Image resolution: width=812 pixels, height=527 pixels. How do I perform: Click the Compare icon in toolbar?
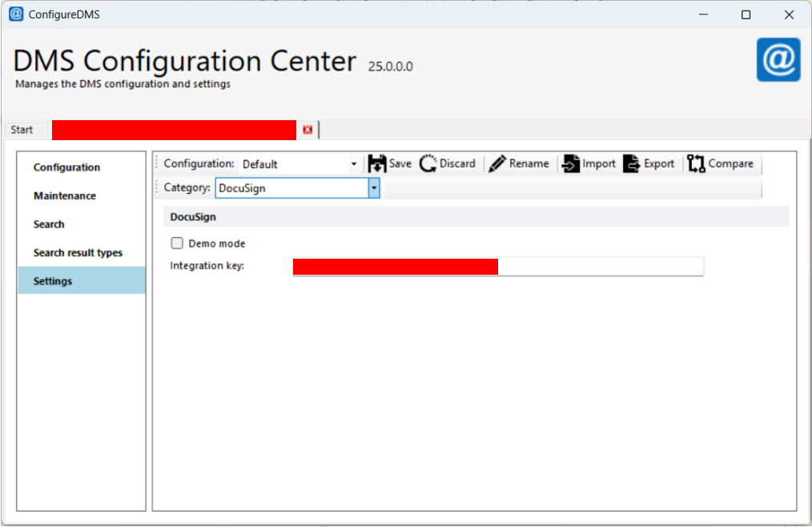tap(696, 163)
